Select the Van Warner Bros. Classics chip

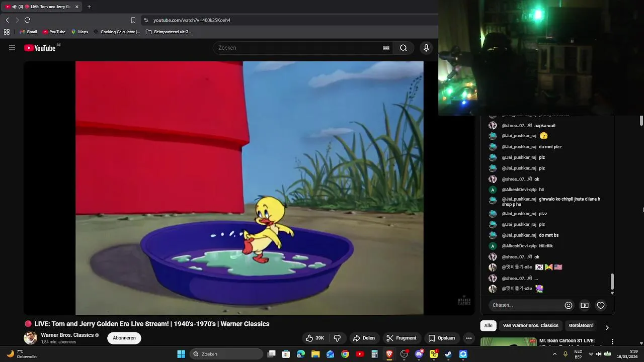click(x=530, y=326)
